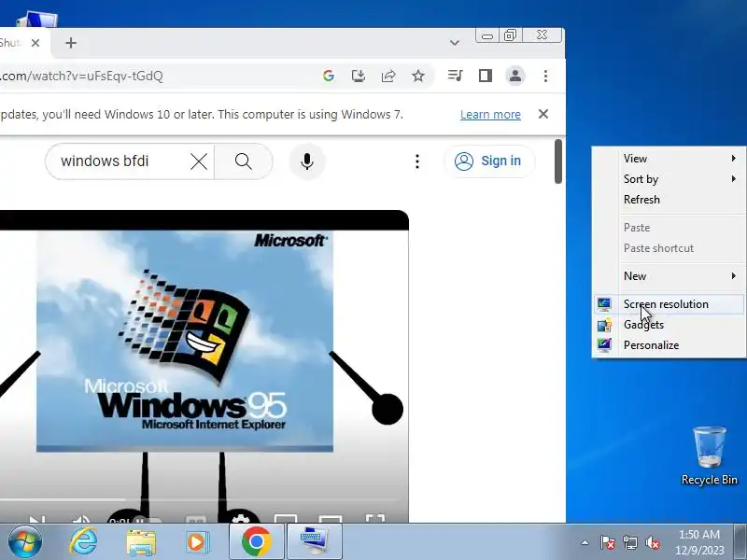Follow the Learn more link

[x=490, y=114]
